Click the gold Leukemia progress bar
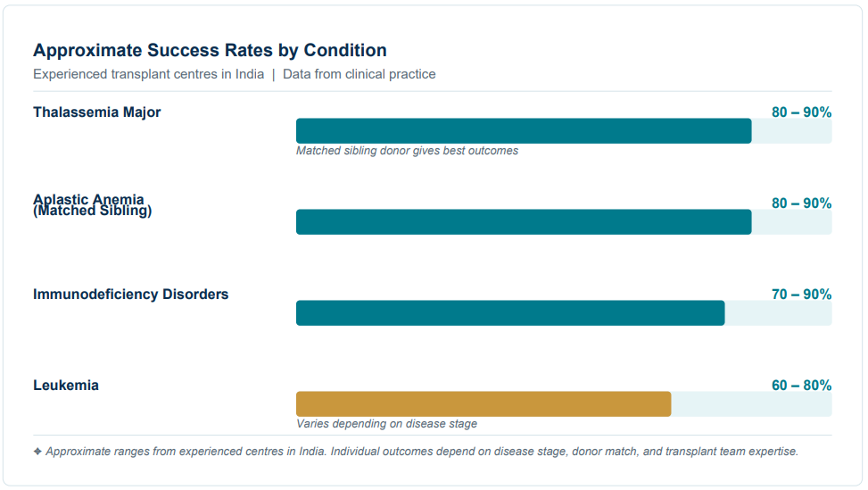This screenshot has width=868, height=490. (x=484, y=404)
